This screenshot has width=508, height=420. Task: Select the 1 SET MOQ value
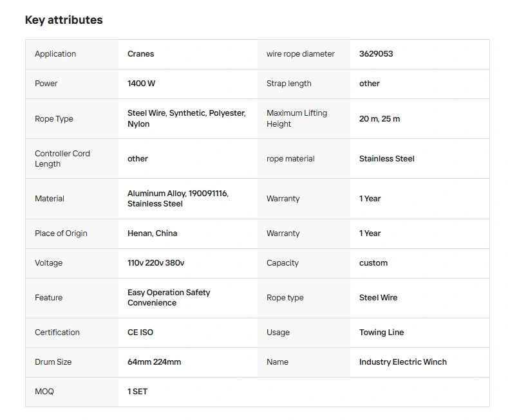pyautogui.click(x=137, y=392)
